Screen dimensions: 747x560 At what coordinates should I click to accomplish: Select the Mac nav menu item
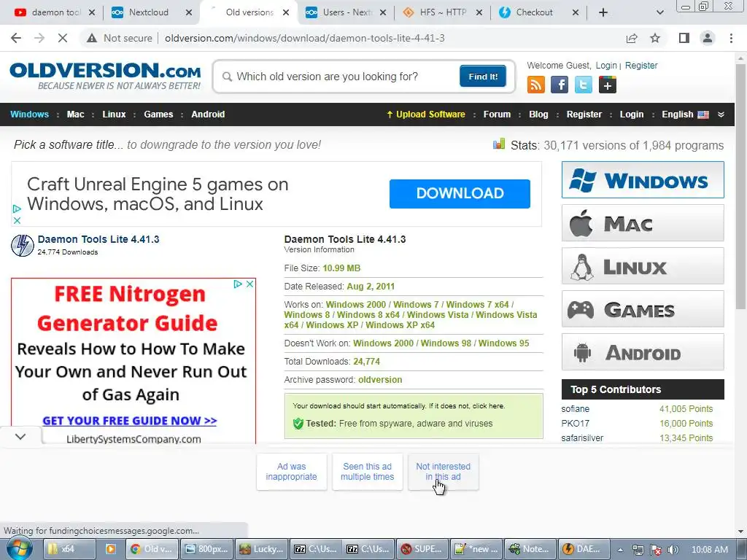tap(75, 114)
